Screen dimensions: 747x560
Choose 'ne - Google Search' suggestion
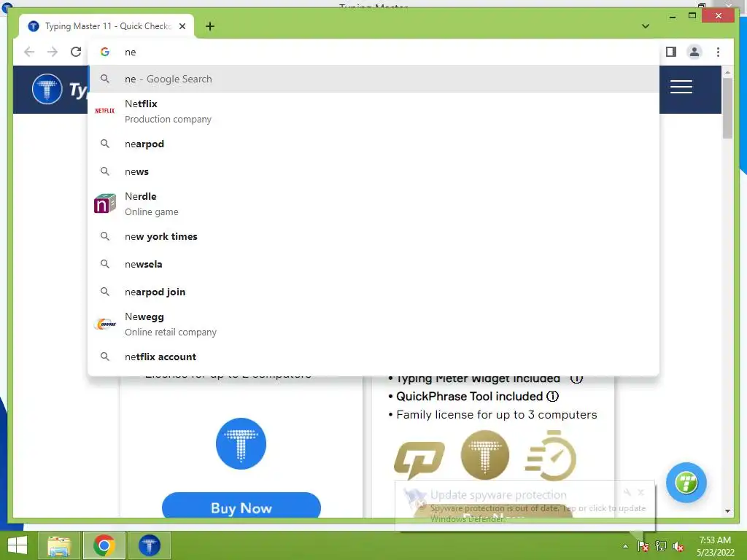[373, 79]
